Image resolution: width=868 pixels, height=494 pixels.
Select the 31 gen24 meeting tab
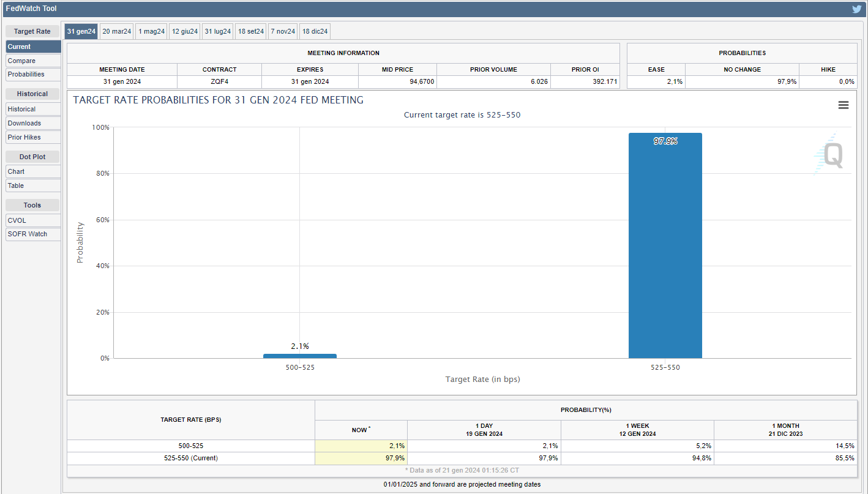tap(81, 31)
